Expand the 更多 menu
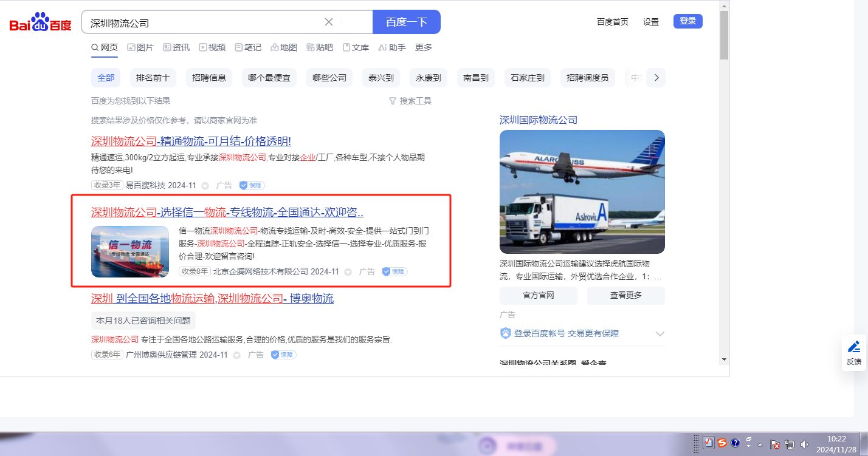 coord(424,47)
